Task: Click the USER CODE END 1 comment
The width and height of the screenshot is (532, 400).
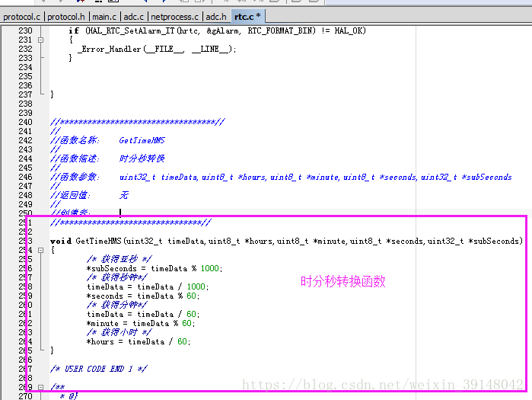Action: coord(99,369)
